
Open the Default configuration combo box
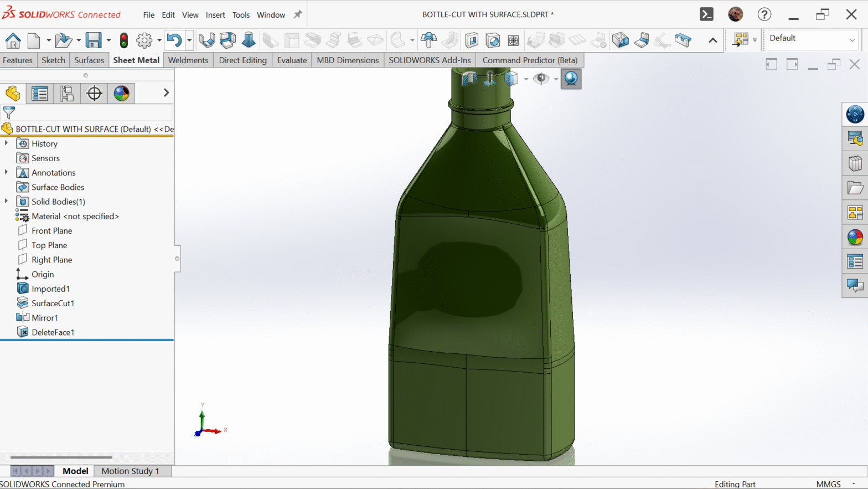(x=812, y=40)
